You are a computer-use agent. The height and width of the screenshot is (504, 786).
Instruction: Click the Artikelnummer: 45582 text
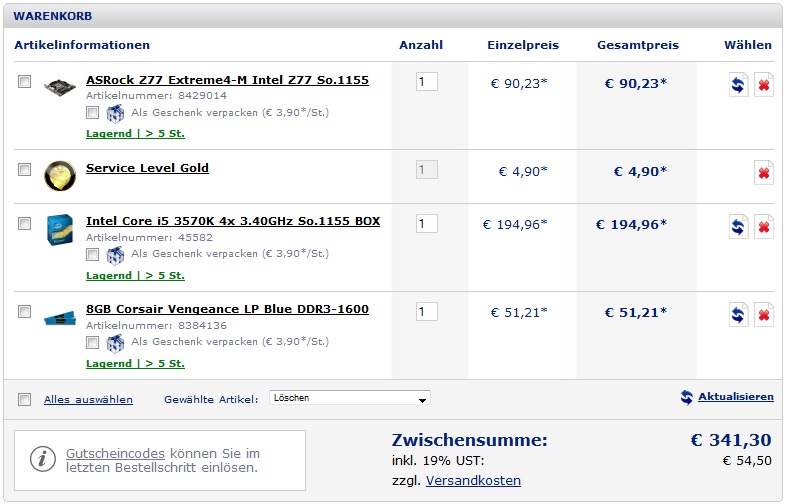click(149, 238)
